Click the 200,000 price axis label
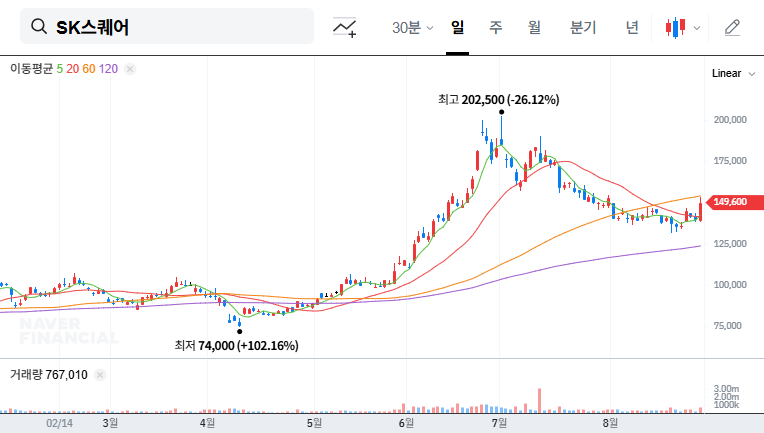This screenshot has height=433, width=764. [x=730, y=120]
